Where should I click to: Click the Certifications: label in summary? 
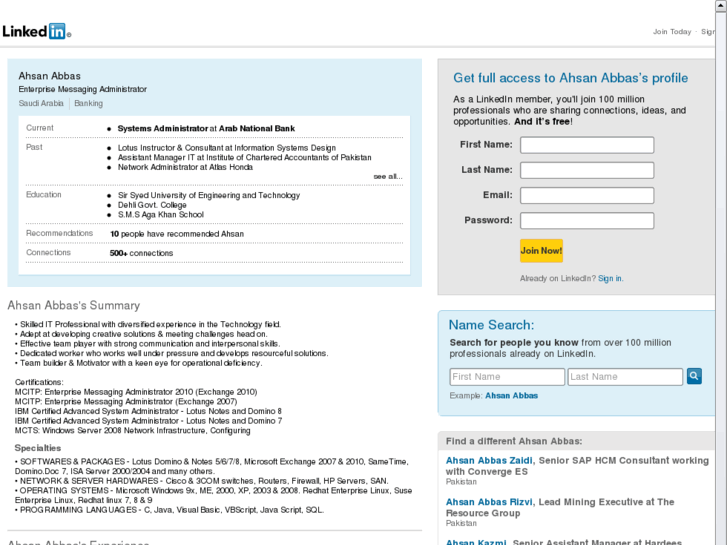coord(39,382)
